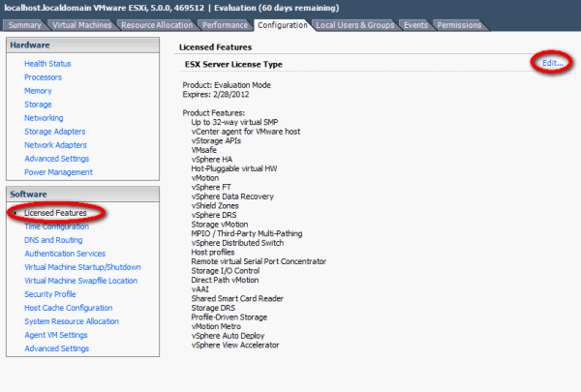The height and width of the screenshot is (392, 581).
Task: Open Virtual Machine Startup/Shutdown settings
Action: [82, 267]
